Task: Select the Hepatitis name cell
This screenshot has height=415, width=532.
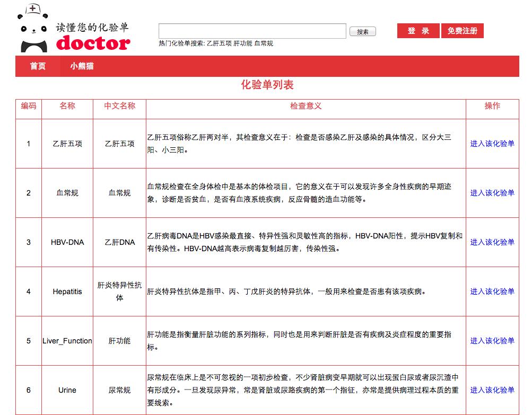Action: [x=67, y=292]
